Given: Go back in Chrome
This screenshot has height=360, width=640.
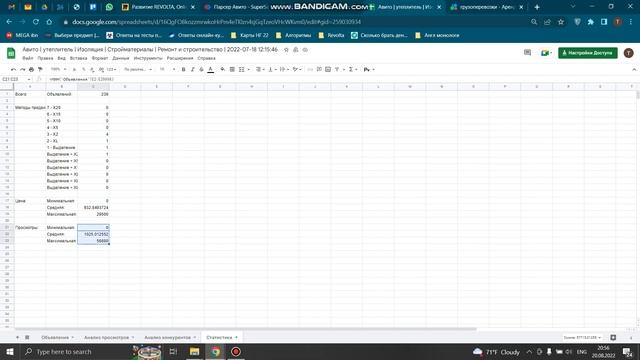Looking at the screenshot, I should (9, 22).
